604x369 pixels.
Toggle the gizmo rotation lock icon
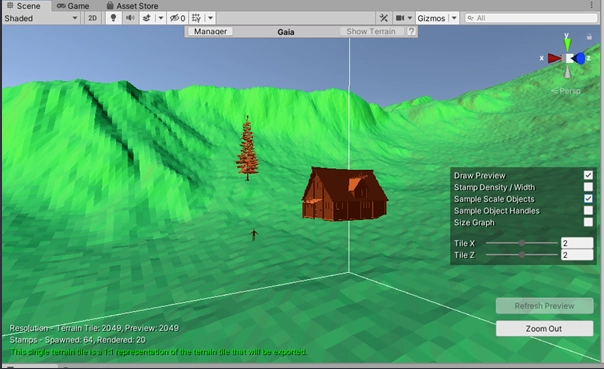(589, 37)
